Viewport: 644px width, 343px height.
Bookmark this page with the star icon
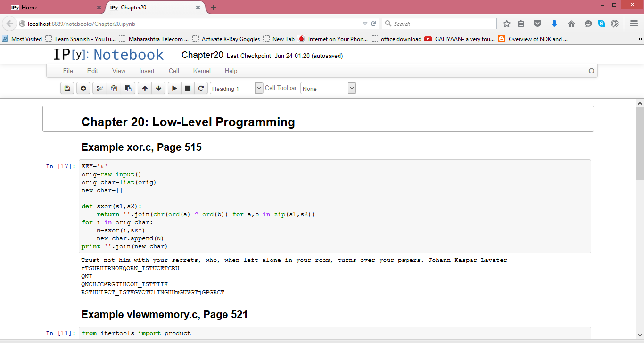point(507,24)
